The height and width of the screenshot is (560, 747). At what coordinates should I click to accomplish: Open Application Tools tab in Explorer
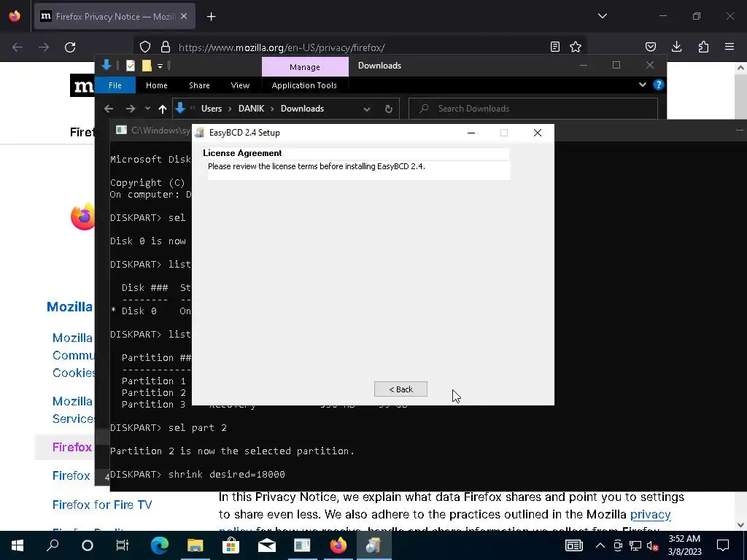304,85
